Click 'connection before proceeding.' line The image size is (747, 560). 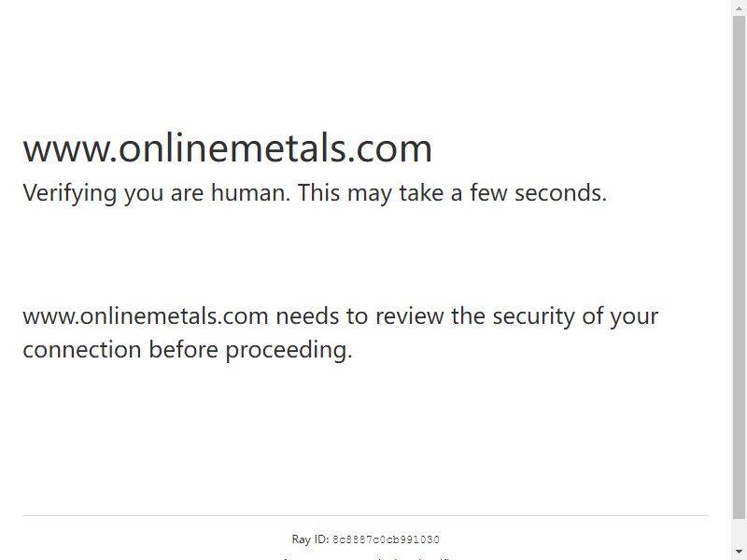click(188, 350)
